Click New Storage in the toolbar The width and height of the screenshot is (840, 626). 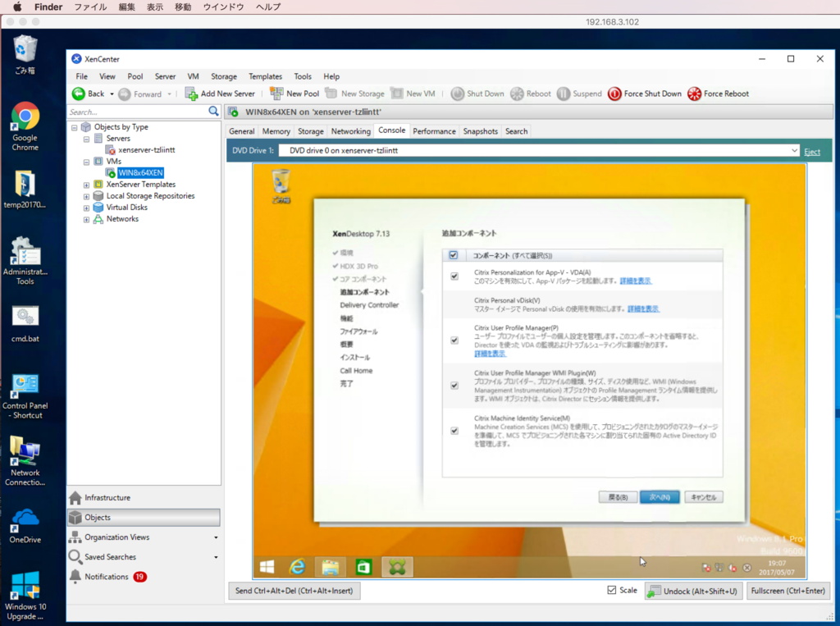pos(354,94)
